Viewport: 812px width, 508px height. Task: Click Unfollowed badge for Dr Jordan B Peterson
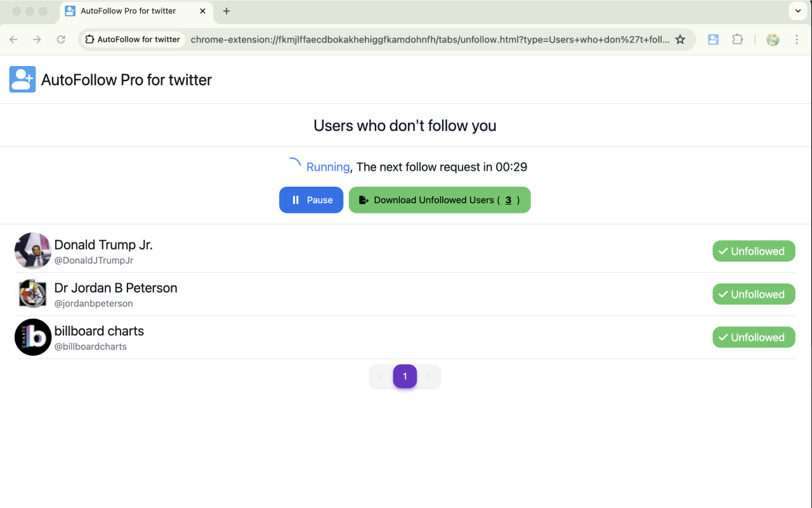[754, 295]
